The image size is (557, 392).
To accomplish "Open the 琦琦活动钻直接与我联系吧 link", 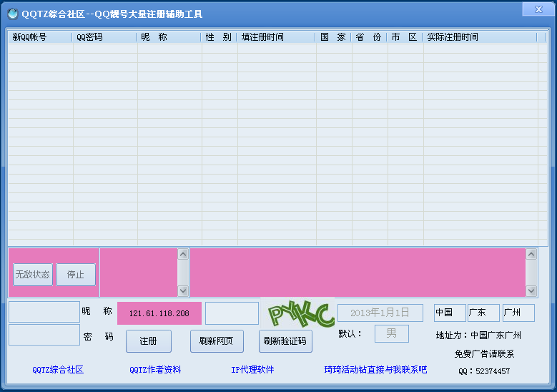I will point(375,370).
